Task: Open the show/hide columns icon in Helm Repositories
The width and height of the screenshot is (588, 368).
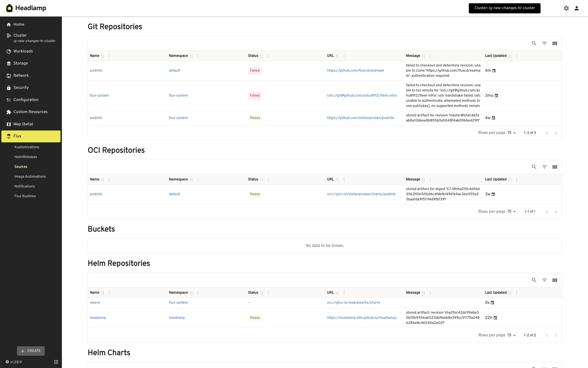Action: pos(555,280)
